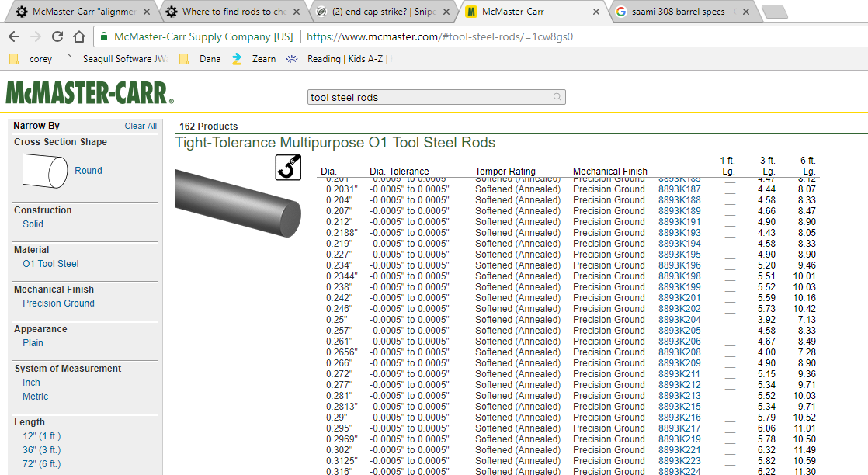Viewport: 868px width, 475px height.
Task: Click the steel rod product image
Action: coord(238,203)
